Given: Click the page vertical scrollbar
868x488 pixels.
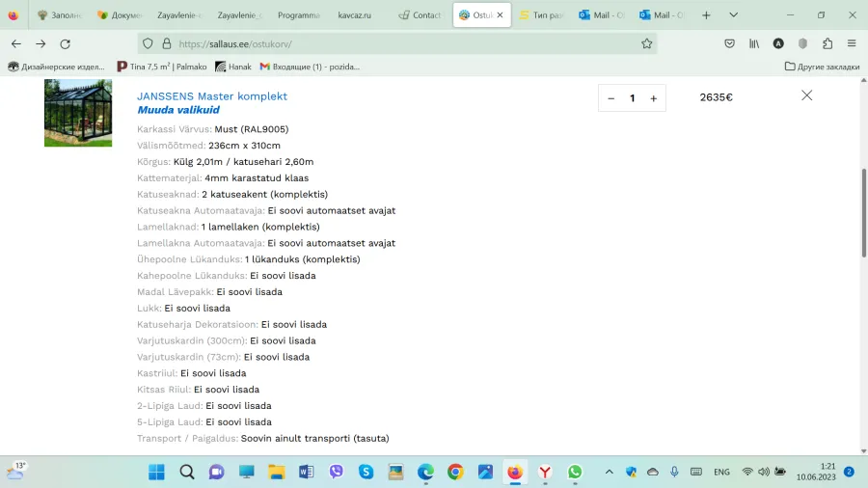Looking at the screenshot, I should coord(863,212).
